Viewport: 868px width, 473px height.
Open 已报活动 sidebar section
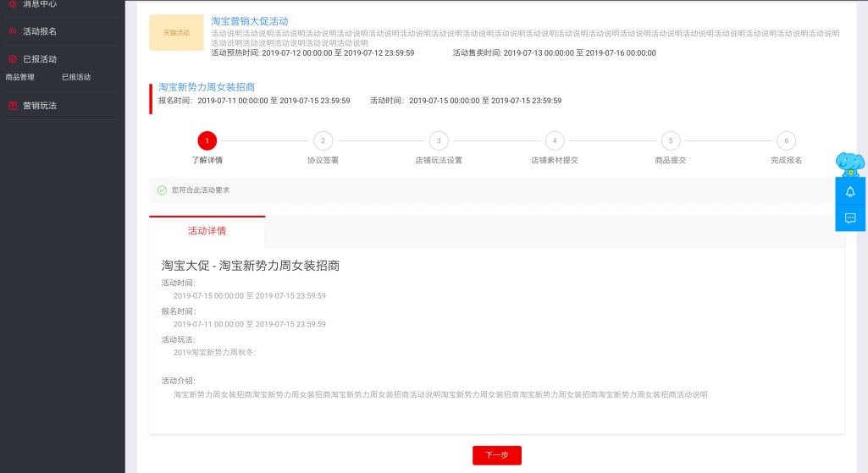39,59
